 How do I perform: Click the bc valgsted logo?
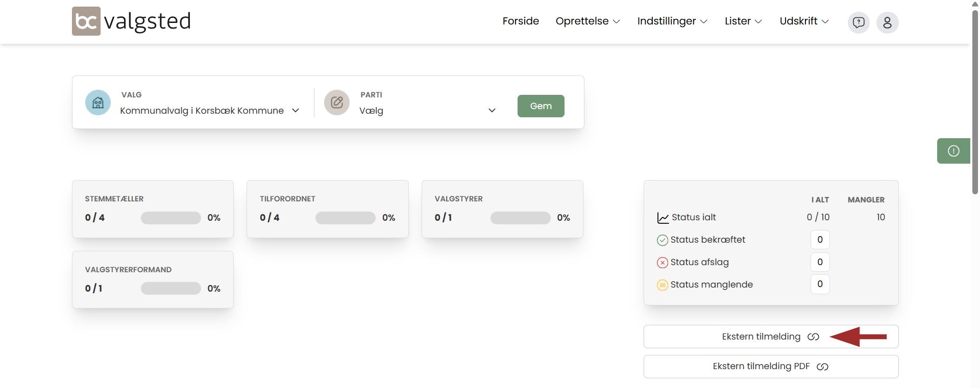click(131, 21)
